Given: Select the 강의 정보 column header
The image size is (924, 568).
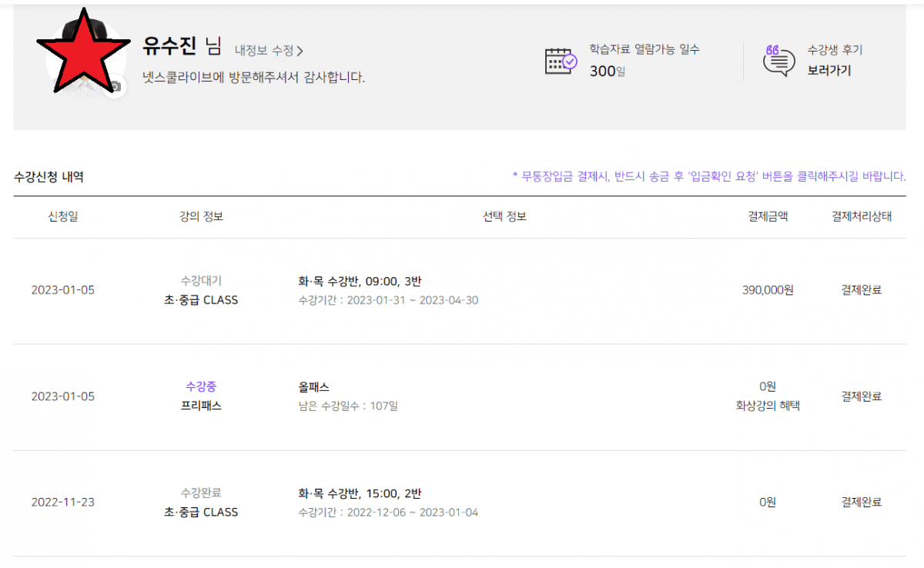Looking at the screenshot, I should point(201,217).
